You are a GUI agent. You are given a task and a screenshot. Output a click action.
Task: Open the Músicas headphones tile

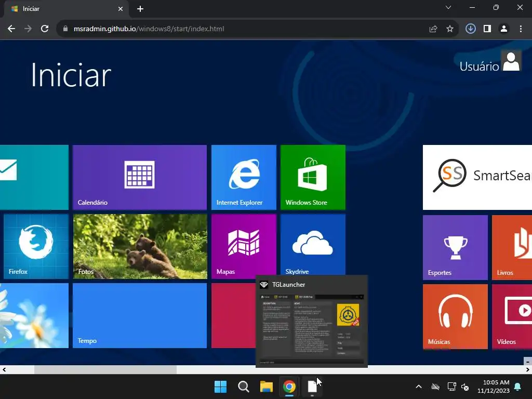tap(455, 317)
